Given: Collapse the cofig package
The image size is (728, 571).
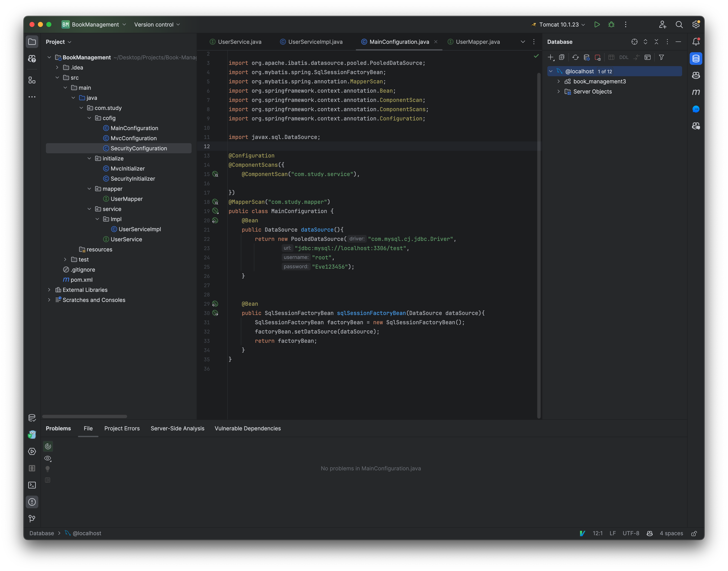Looking at the screenshot, I should [89, 118].
